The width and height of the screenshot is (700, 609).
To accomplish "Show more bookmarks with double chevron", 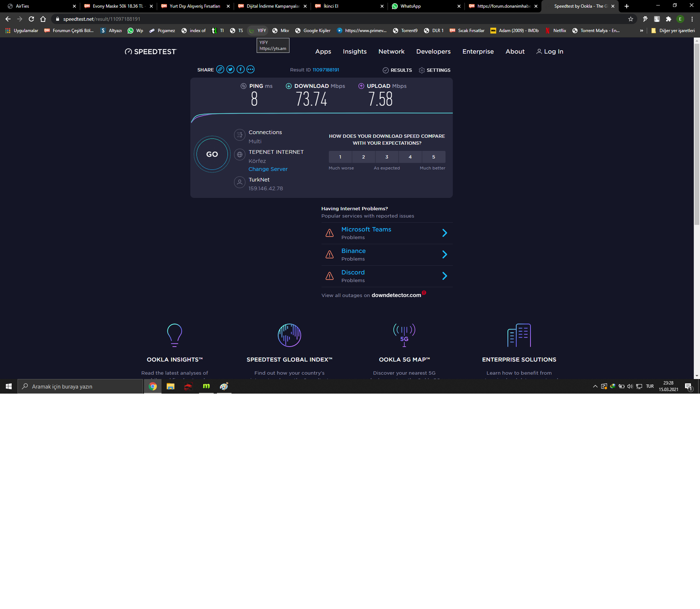I will tap(642, 31).
